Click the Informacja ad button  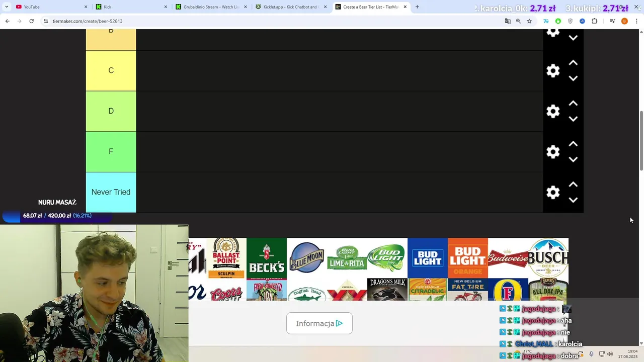coord(319,323)
